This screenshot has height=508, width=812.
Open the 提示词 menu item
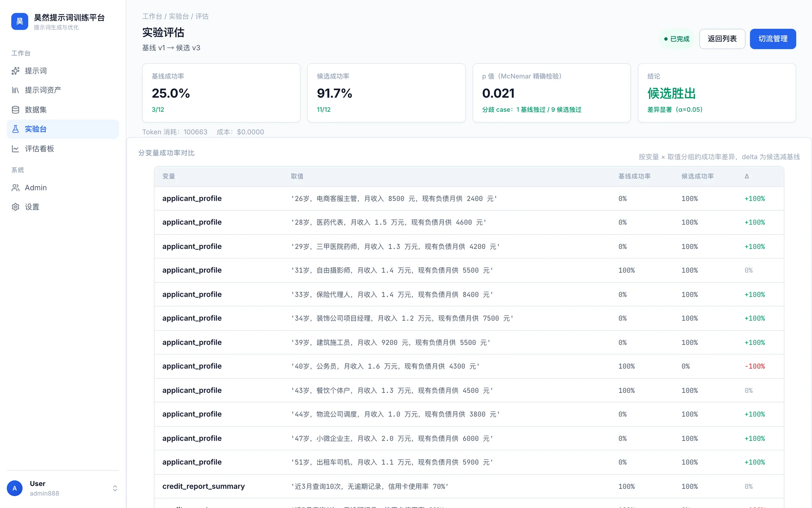pyautogui.click(x=63, y=71)
